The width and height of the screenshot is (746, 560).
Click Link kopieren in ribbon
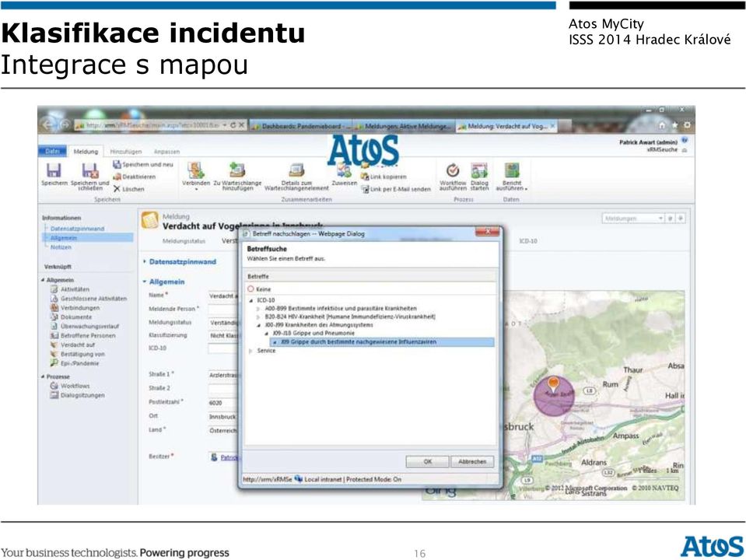pyautogui.click(x=384, y=177)
